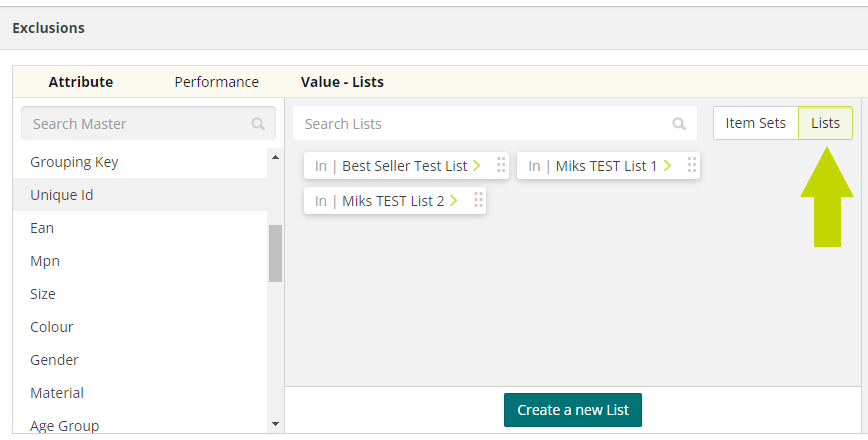Switch to Item Sets view

pyautogui.click(x=756, y=123)
